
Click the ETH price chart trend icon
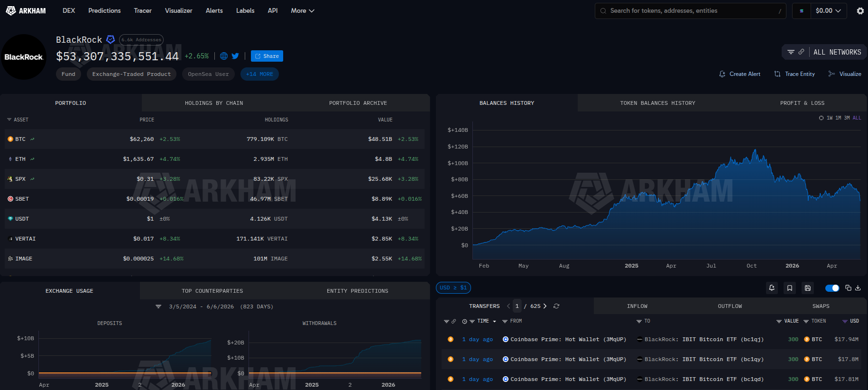(x=32, y=159)
